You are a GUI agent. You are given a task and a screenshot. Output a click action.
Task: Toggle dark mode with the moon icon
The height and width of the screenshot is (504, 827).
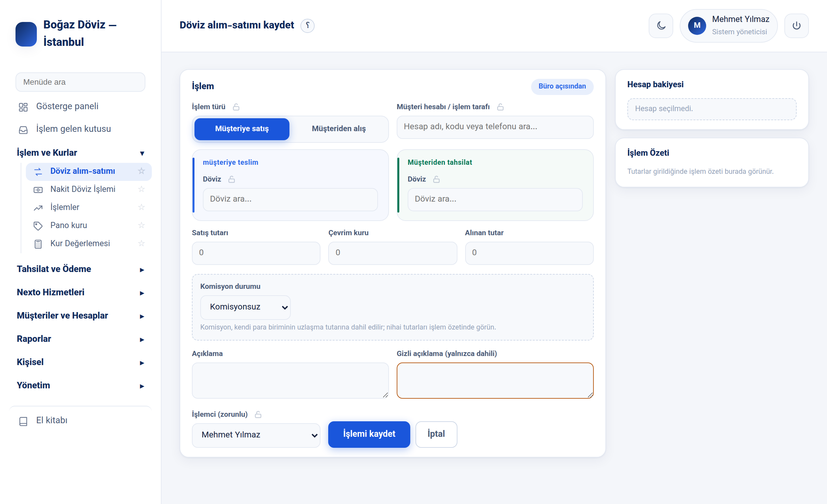click(661, 26)
